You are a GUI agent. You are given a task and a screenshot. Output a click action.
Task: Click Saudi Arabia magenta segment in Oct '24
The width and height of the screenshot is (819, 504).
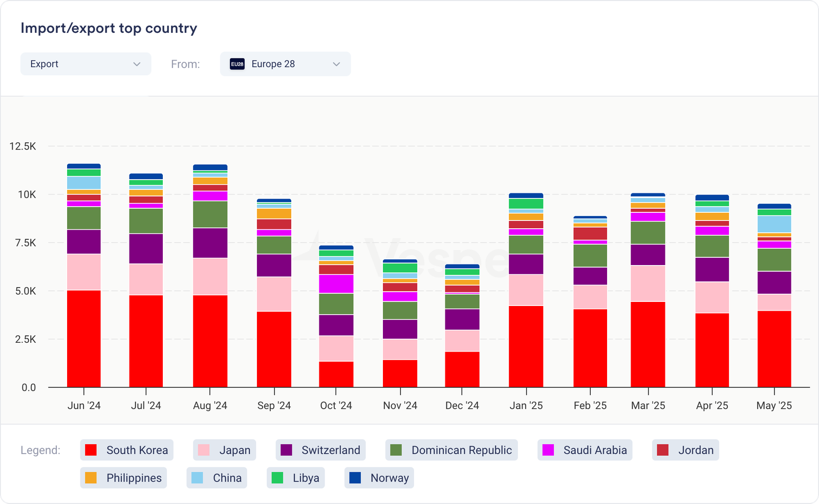[x=336, y=283]
